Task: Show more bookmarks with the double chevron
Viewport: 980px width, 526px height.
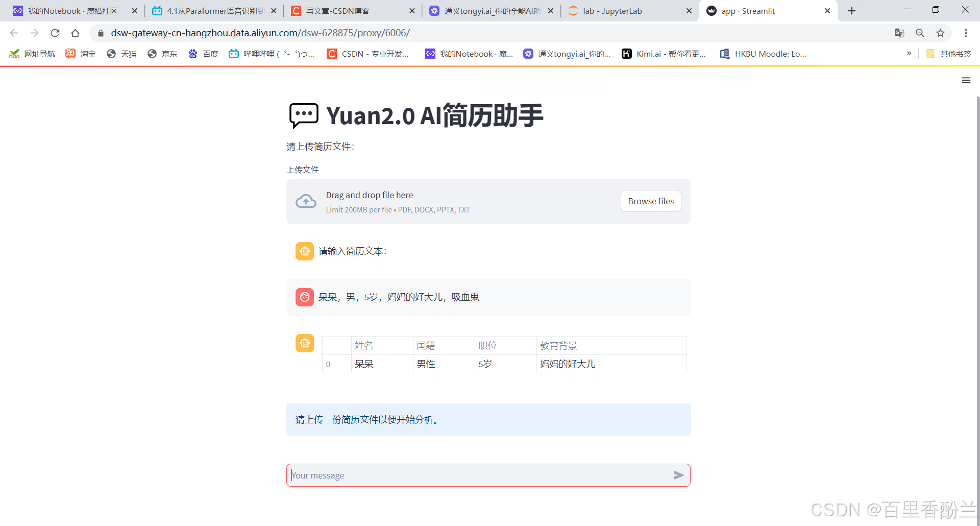Action: tap(909, 54)
